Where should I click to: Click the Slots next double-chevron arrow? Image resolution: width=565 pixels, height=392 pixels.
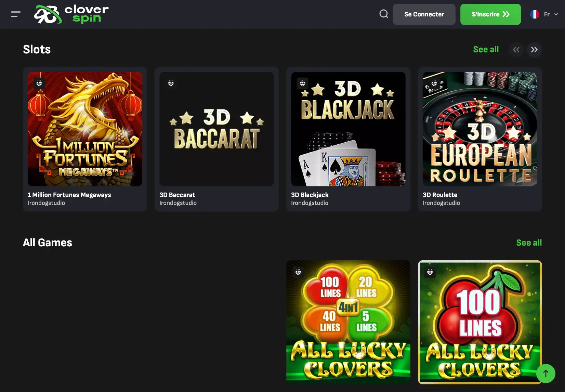[x=534, y=50]
